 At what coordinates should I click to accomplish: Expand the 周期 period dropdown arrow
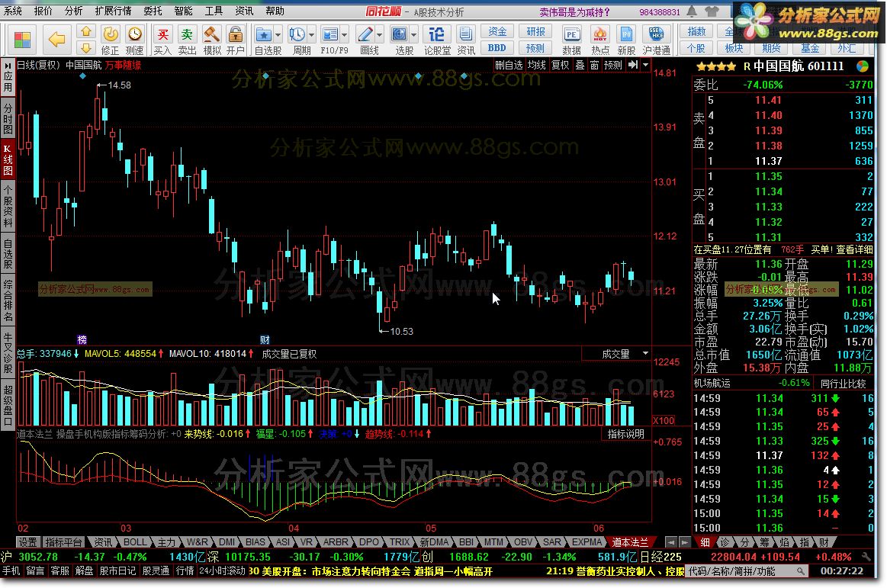pos(311,35)
